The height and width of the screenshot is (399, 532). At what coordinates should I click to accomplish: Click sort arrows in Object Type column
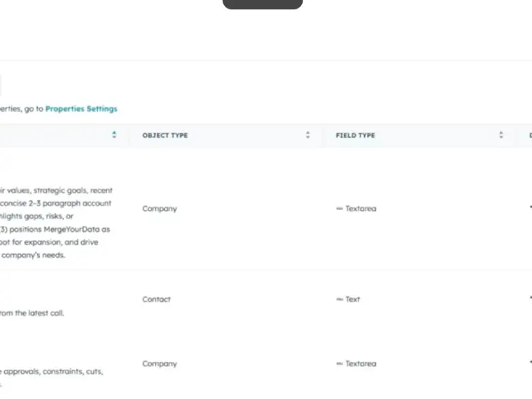[308, 135]
